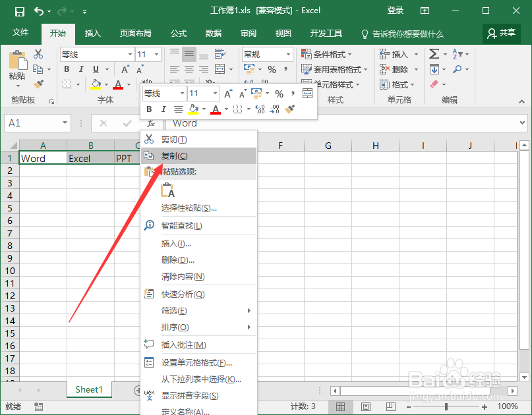The image size is (532, 415).
Task: Expand the formula bar with the chevron
Action: coord(522,123)
